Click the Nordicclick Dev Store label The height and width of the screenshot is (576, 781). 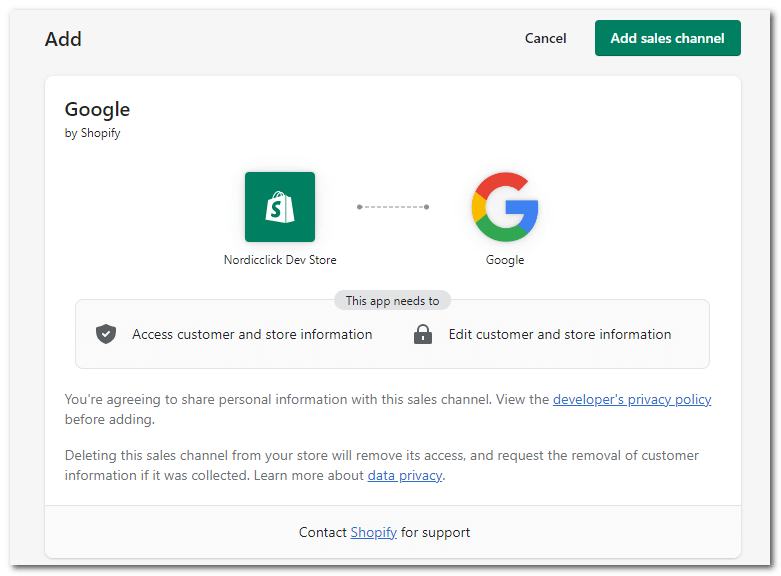[280, 260]
